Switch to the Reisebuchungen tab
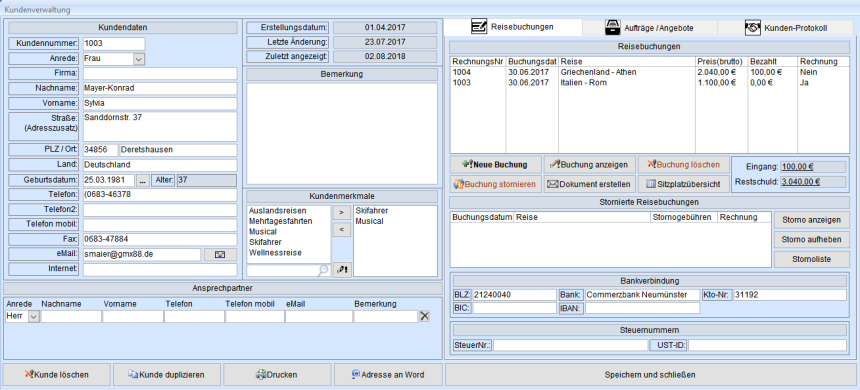 [513, 27]
